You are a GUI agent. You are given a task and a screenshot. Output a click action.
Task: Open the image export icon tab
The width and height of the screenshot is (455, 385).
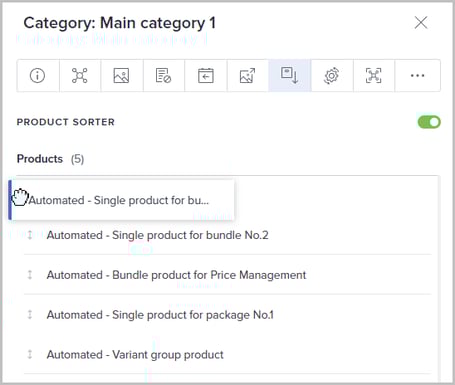[248, 76]
